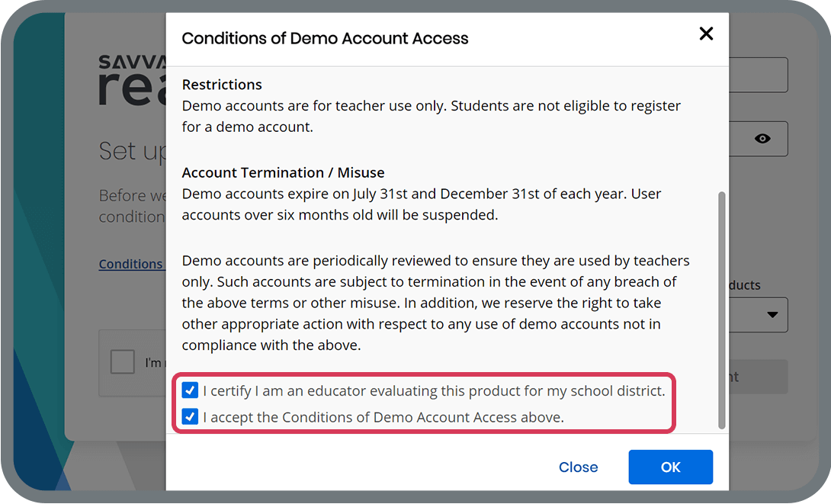Click the Conditions of Demo Account Access title
This screenshot has height=504, width=831.
click(x=325, y=38)
